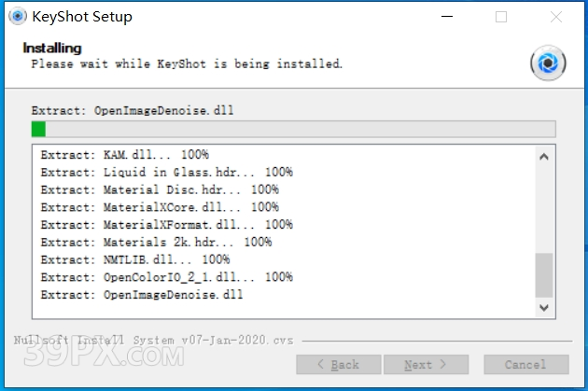Click the Cancel button
Viewport: 588px width, 391px height.
coord(525,365)
